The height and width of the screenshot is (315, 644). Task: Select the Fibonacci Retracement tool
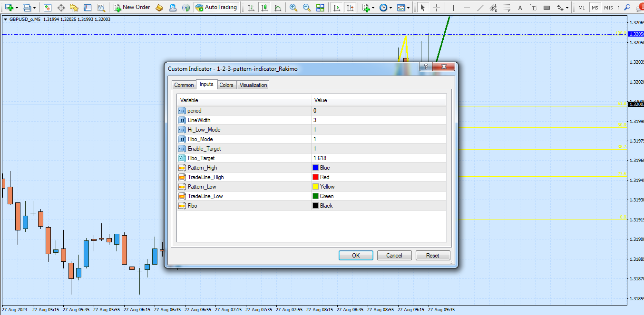(508, 8)
